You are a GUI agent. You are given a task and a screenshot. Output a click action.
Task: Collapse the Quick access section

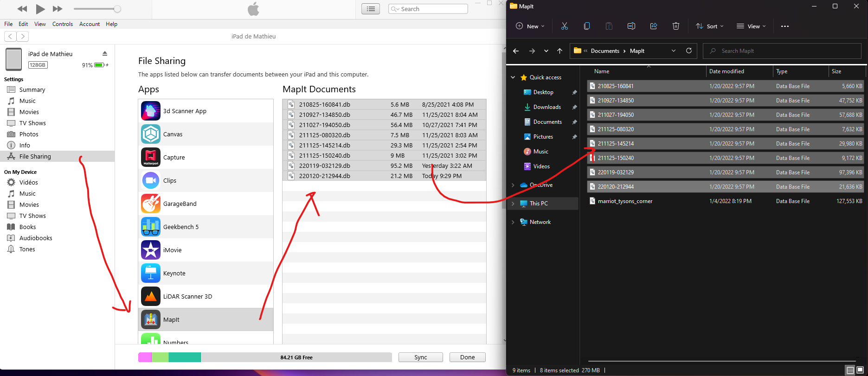(x=513, y=77)
